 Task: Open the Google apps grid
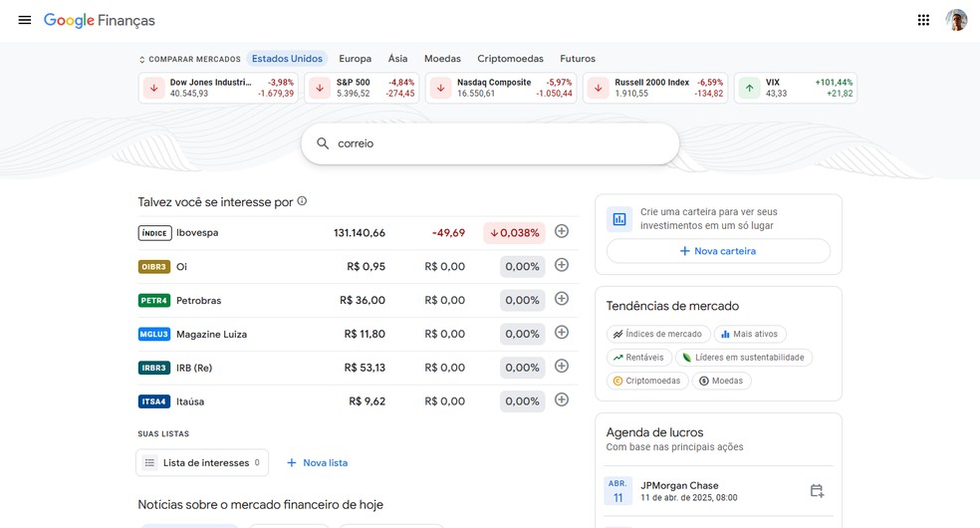[923, 20]
